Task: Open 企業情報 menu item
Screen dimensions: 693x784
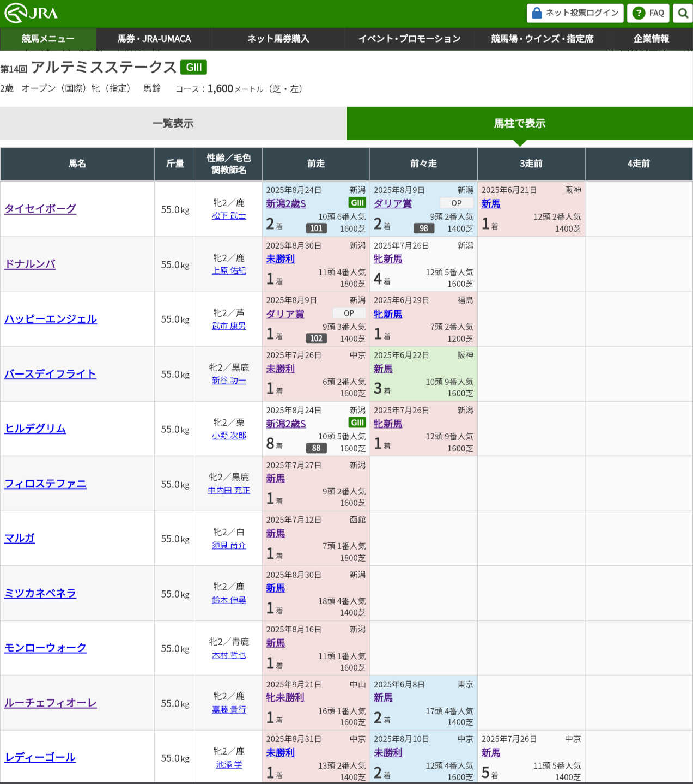Action: tap(651, 39)
